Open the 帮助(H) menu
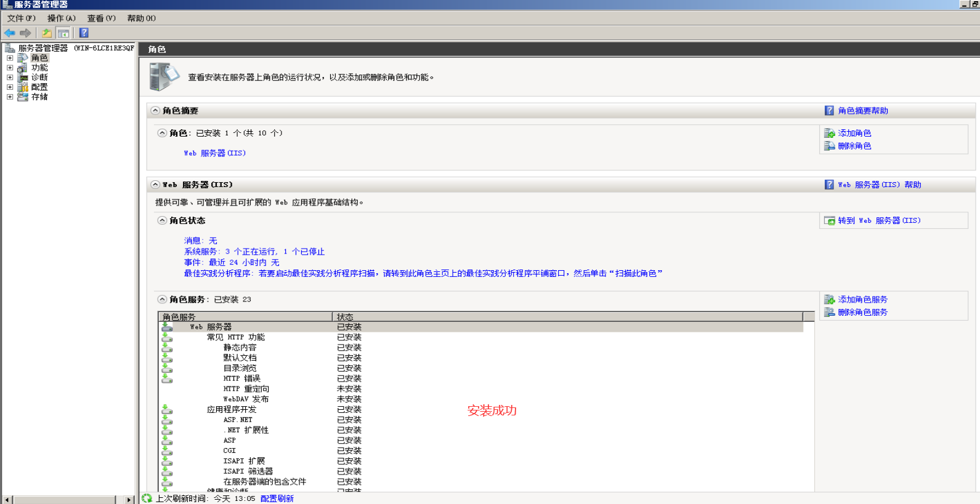This screenshot has width=980, height=504. tap(141, 18)
